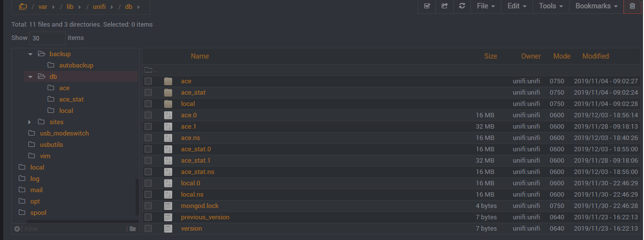Click the root folder icon in the breadcrumb
Image resolution: width=644 pixels, height=240 pixels.
click(23, 7)
